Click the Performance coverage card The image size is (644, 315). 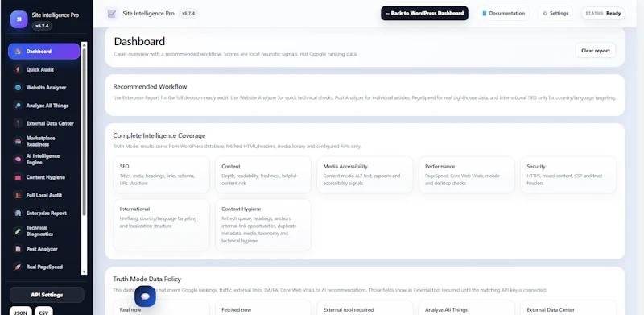point(467,175)
